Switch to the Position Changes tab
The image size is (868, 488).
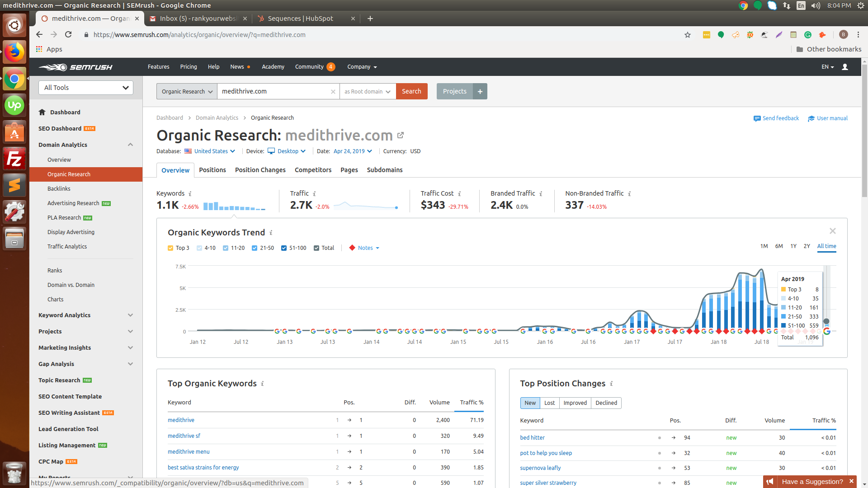pos(260,170)
